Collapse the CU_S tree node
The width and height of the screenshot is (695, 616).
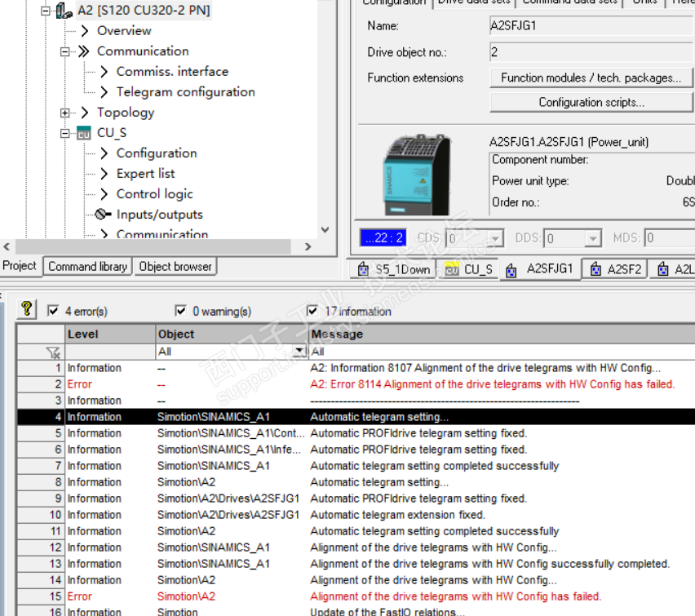tap(64, 133)
